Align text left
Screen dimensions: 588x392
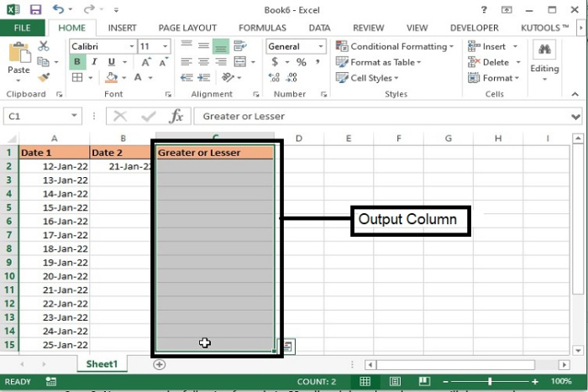(x=186, y=62)
